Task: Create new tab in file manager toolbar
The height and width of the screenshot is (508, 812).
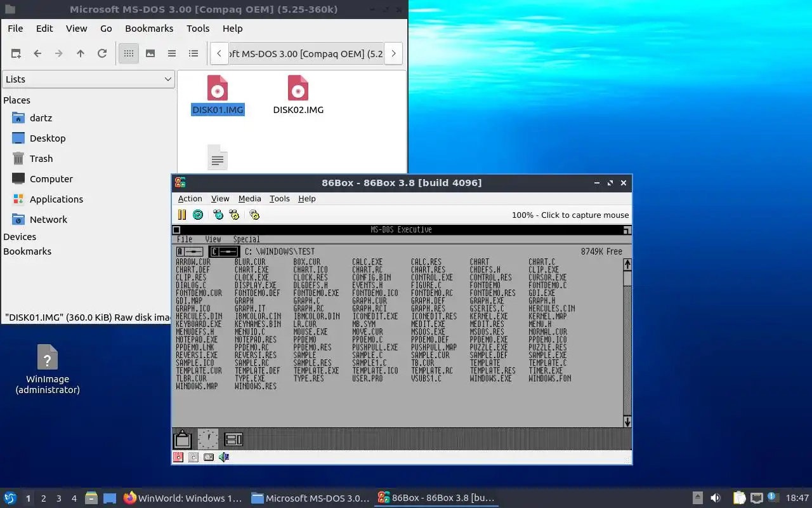Action: coord(16,53)
